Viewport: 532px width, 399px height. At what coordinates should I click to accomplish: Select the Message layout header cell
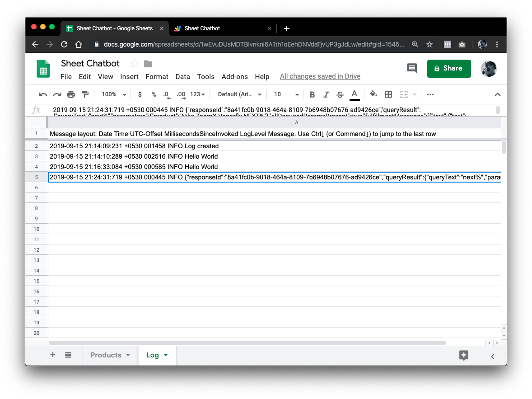[x=275, y=134]
